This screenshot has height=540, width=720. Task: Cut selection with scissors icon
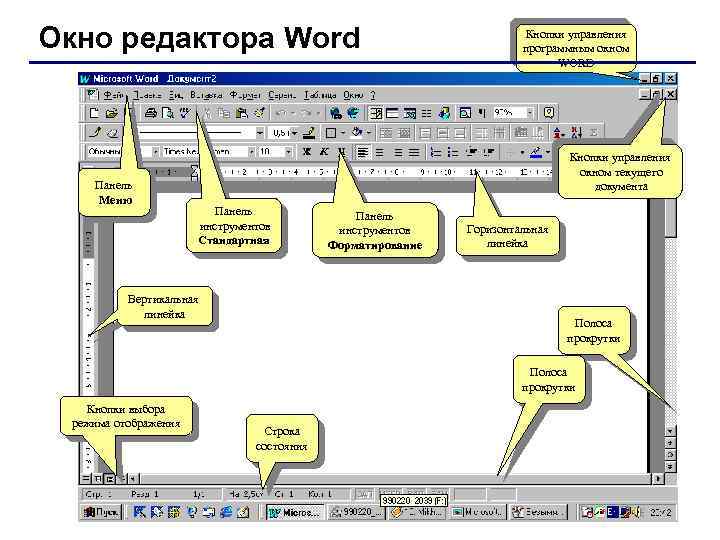(x=208, y=112)
